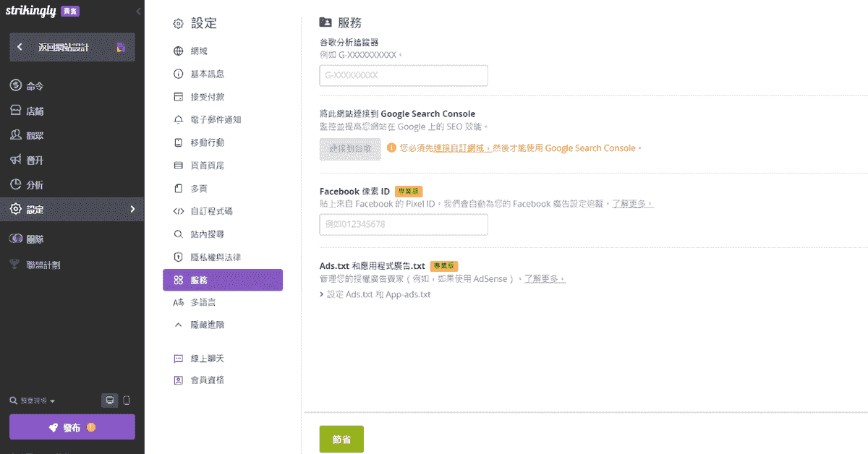Collapse the 隱藏進階 advanced settings list
Viewport: 868px width, 454px height.
tap(199, 325)
